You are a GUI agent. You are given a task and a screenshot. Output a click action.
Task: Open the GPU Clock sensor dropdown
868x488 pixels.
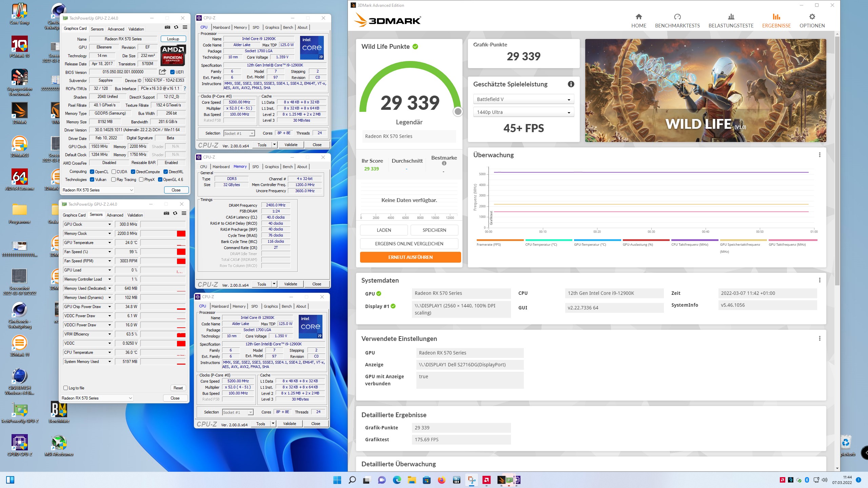tap(110, 224)
